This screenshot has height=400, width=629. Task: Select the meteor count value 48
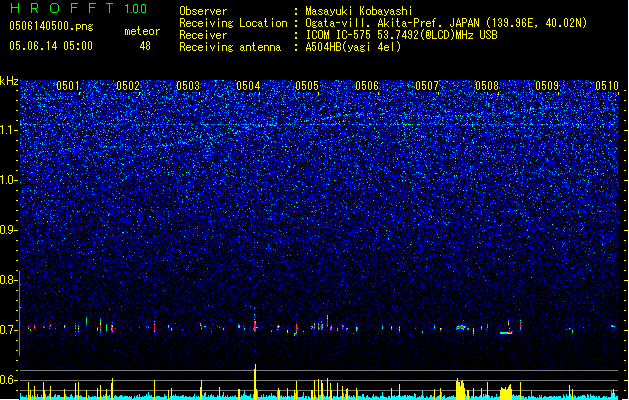(x=145, y=46)
